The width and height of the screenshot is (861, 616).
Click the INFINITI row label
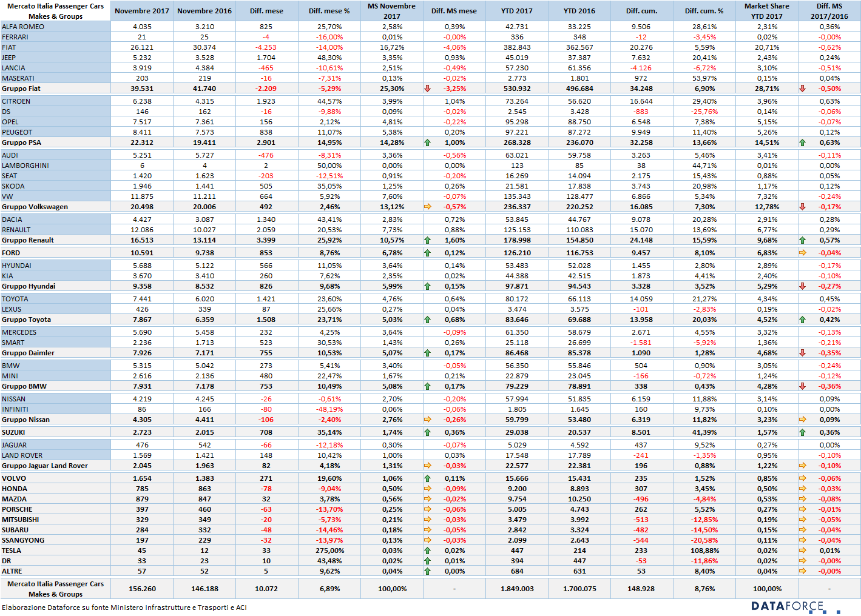pyautogui.click(x=15, y=409)
